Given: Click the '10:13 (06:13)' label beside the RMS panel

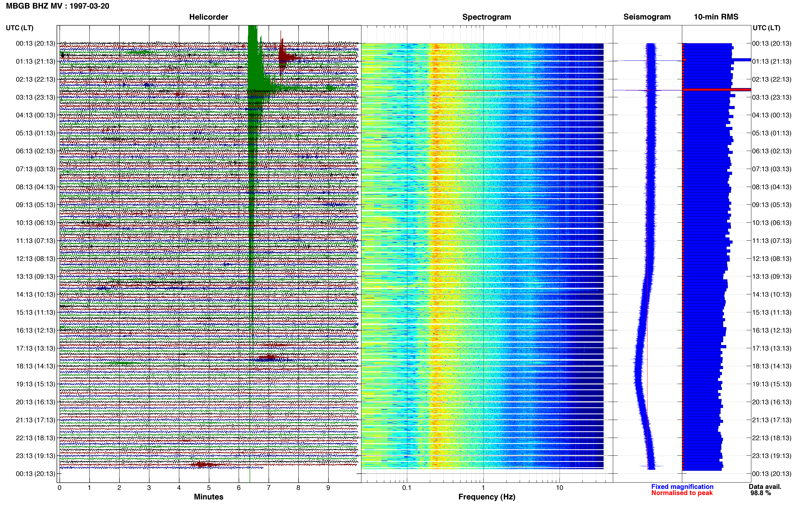Looking at the screenshot, I should [772, 223].
